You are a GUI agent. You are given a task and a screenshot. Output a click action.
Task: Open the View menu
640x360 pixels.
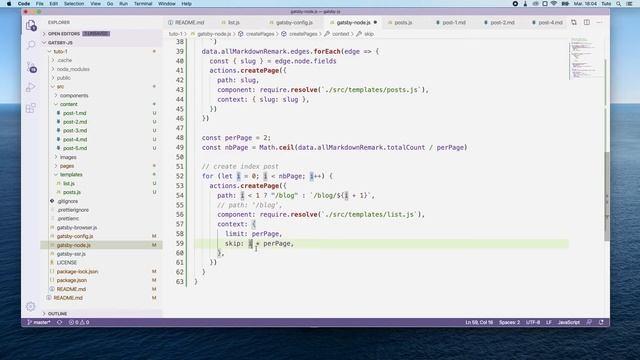click(x=96, y=4)
